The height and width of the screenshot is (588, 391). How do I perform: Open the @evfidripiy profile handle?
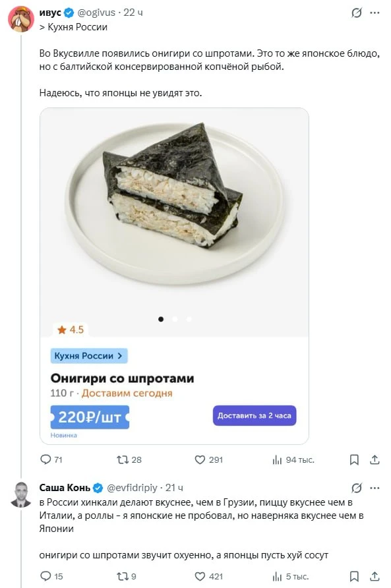click(132, 488)
